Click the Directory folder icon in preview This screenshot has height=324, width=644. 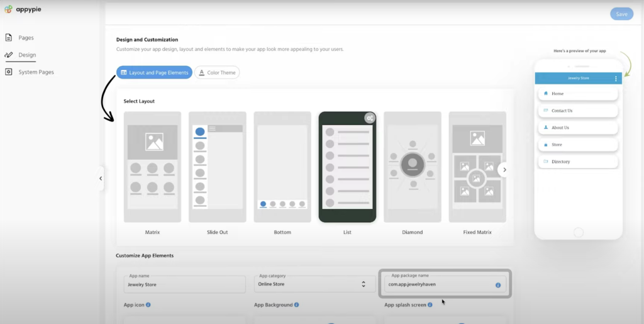pos(546,162)
